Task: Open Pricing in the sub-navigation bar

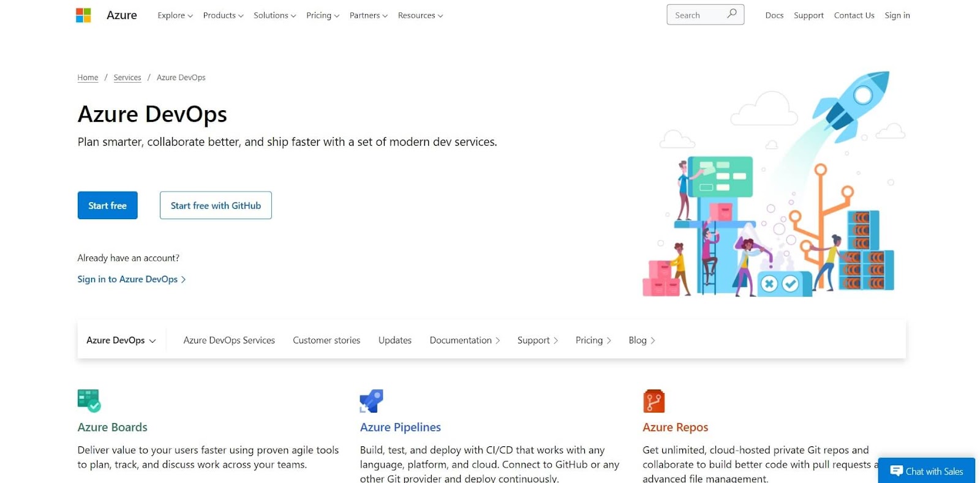Action: coord(594,340)
